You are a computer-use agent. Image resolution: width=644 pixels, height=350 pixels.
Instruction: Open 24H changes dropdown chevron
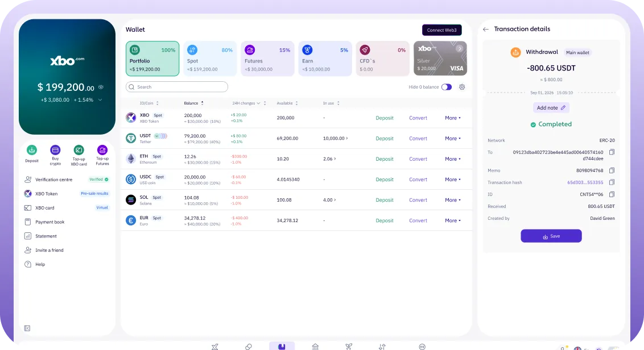(258, 103)
